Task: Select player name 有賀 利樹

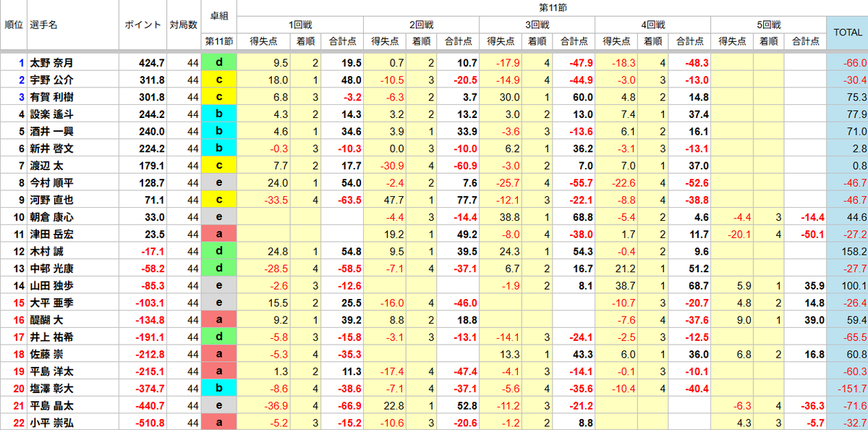Action: tap(51, 97)
